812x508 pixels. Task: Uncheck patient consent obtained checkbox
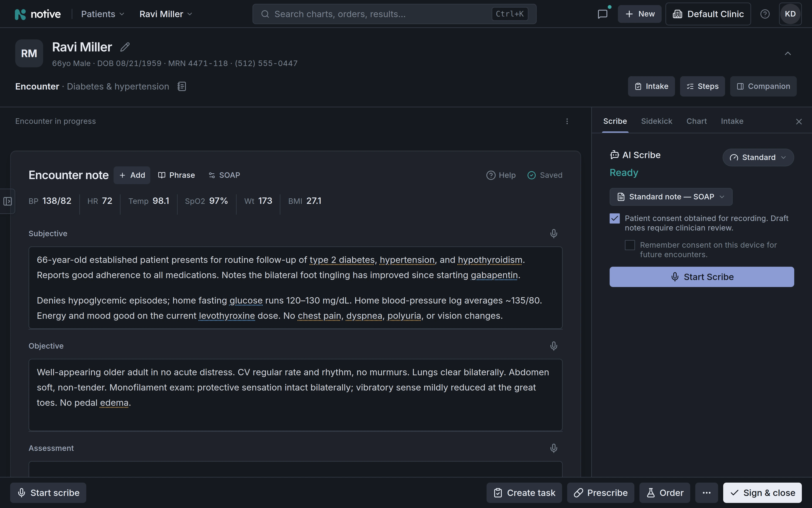(x=614, y=218)
